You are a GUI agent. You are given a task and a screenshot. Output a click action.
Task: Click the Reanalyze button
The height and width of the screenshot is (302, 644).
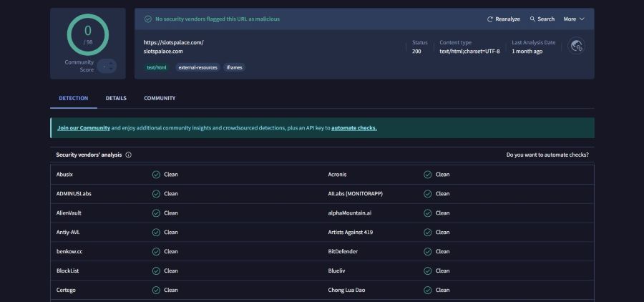[504, 19]
